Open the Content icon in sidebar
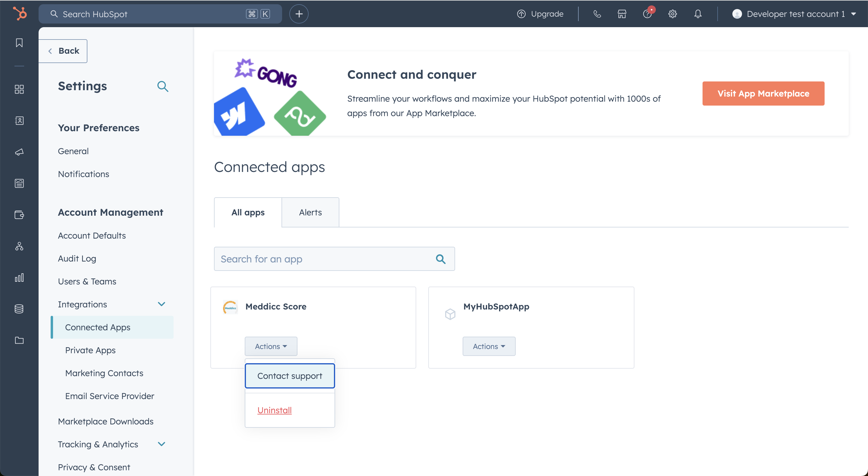The image size is (868, 476). click(19, 183)
